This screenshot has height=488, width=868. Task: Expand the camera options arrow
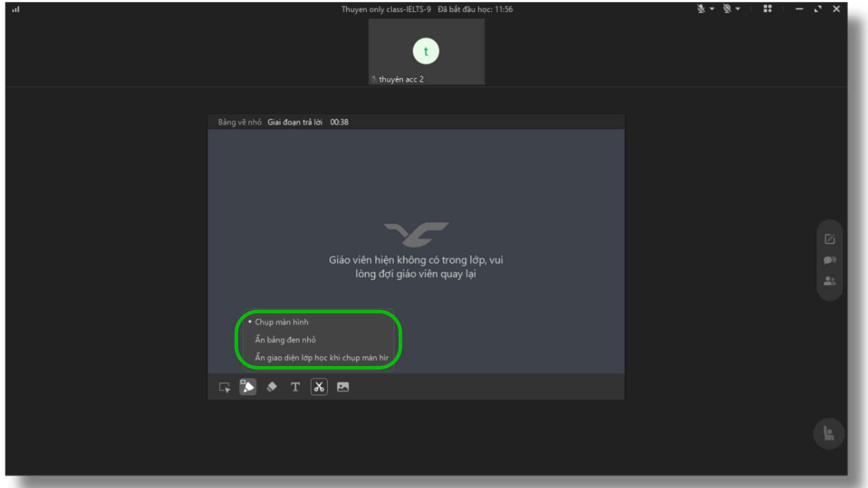pos(738,9)
